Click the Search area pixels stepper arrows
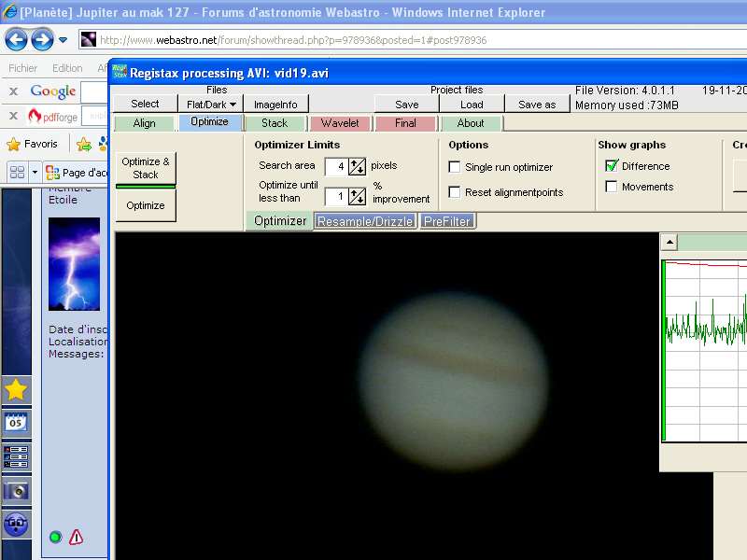Image resolution: width=747 pixels, height=560 pixels. coord(357,166)
